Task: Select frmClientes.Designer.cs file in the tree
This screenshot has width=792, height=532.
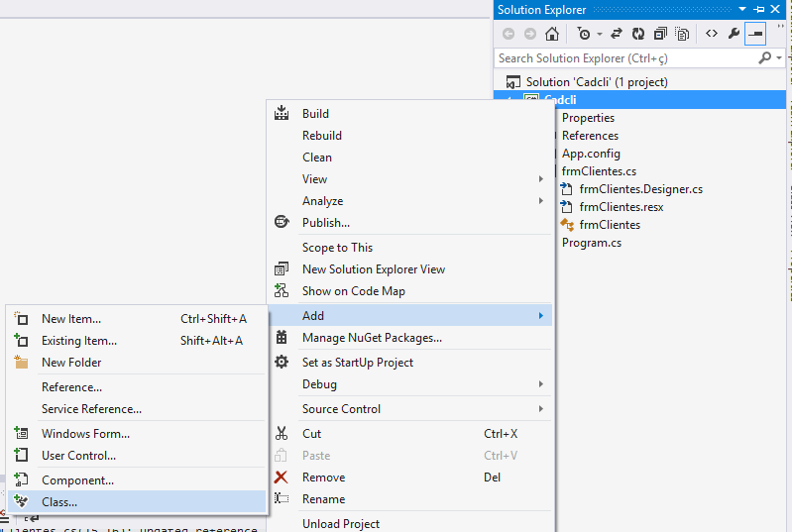Action: tap(640, 189)
